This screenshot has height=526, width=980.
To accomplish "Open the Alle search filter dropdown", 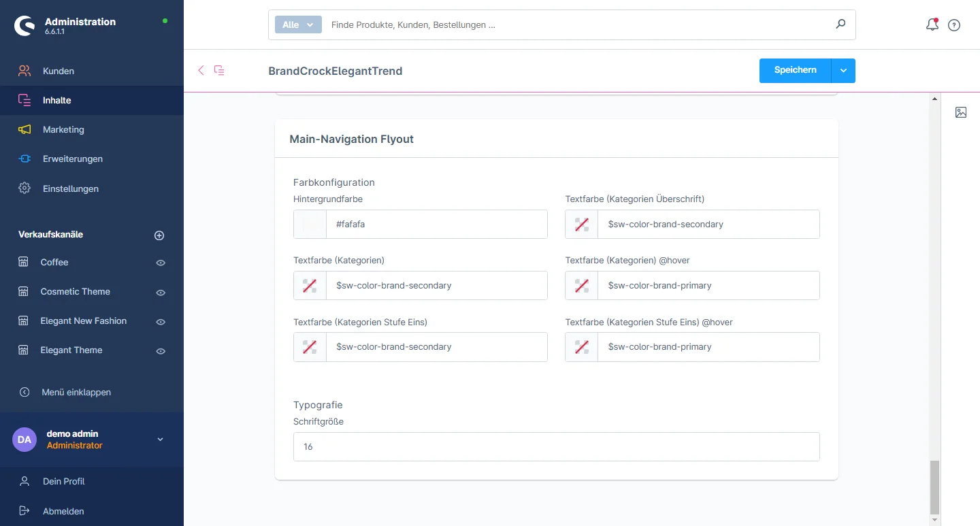I will [298, 24].
